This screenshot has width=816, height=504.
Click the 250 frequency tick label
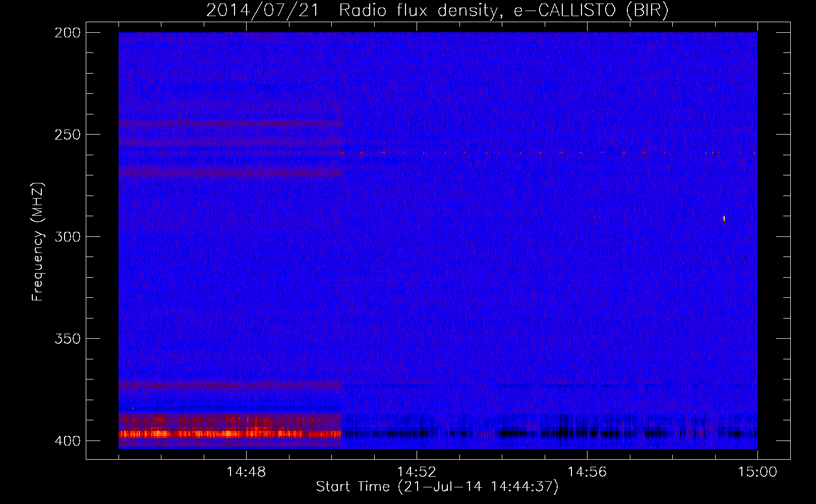pyautogui.click(x=68, y=135)
